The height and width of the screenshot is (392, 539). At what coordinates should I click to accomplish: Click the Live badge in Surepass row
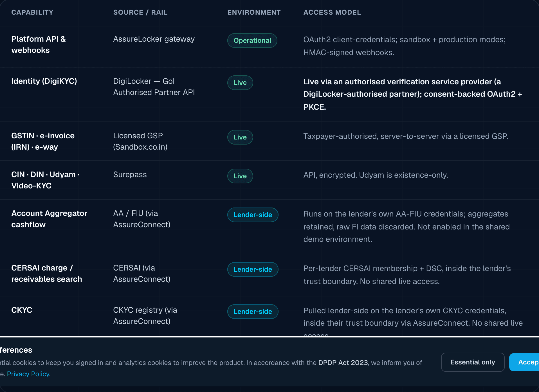pos(240,176)
